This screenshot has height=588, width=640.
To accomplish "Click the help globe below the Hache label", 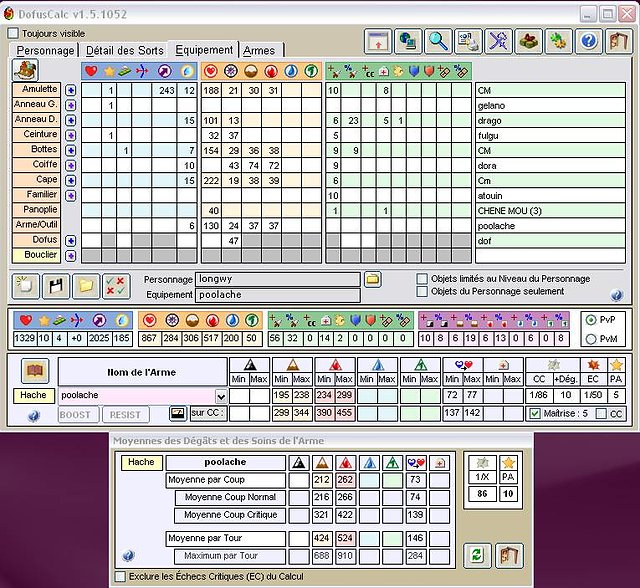I will (34, 415).
